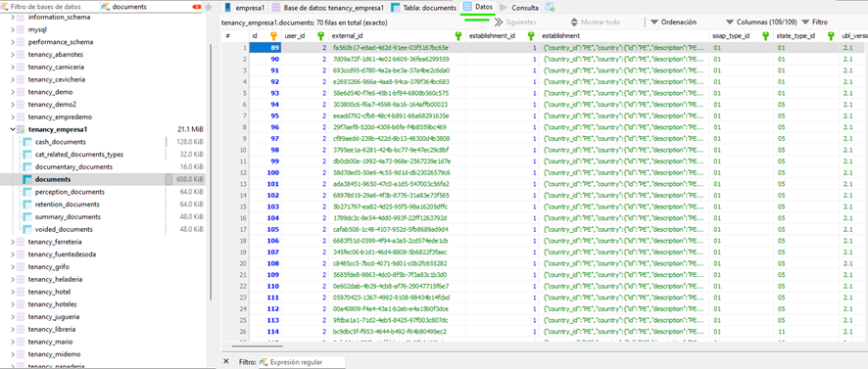Close the bottom filter panel
Screen dimensions: 868x369
226,361
